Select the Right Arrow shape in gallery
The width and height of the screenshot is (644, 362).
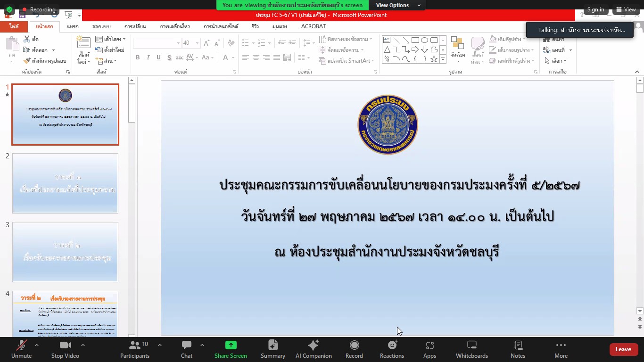(x=415, y=49)
